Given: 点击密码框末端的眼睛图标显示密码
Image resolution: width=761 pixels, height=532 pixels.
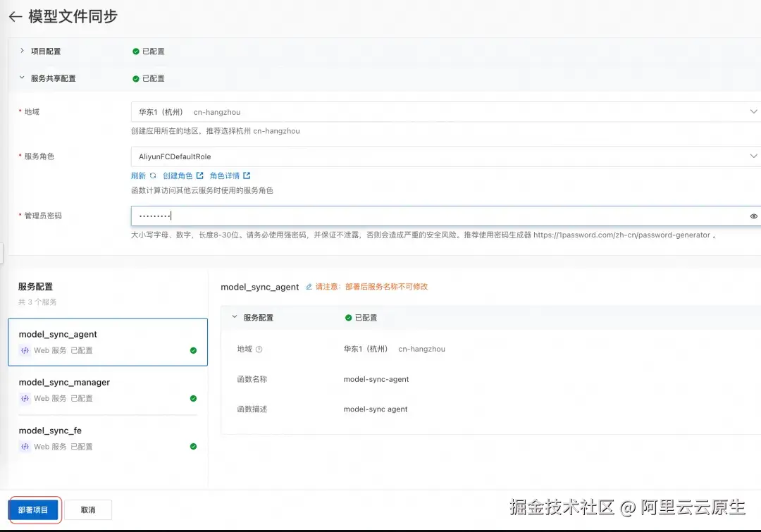Looking at the screenshot, I should [753, 216].
